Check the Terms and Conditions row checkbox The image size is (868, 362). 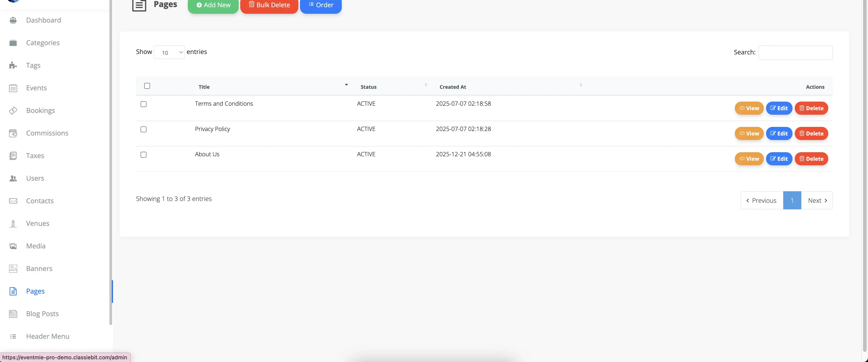pyautogui.click(x=144, y=104)
